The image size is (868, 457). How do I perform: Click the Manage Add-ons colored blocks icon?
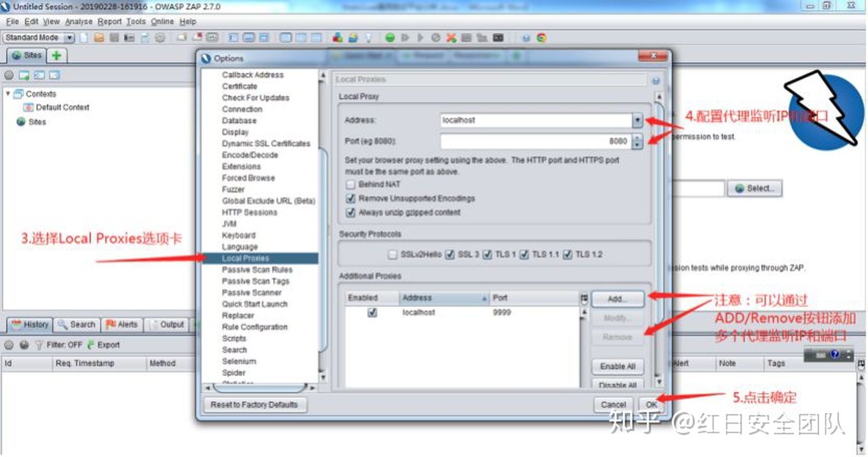click(x=338, y=37)
